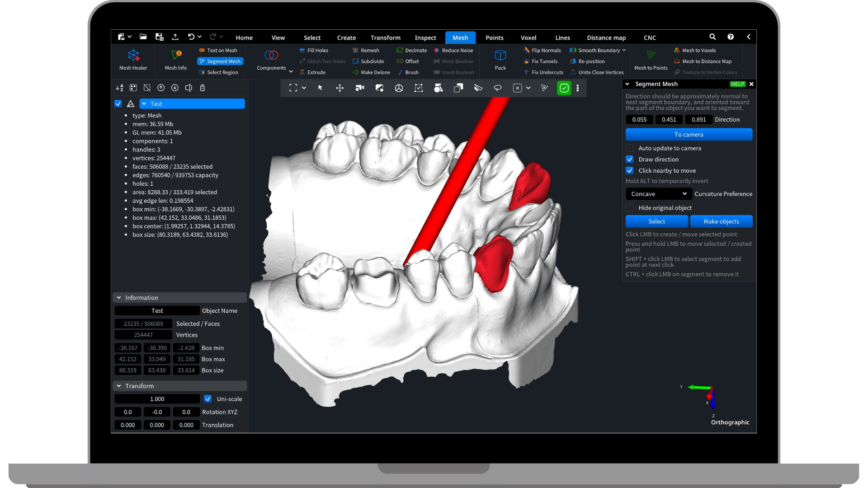Click the trash delete icon in object toolbar
Image resolution: width=868 pixels, height=488 pixels.
pos(203,88)
